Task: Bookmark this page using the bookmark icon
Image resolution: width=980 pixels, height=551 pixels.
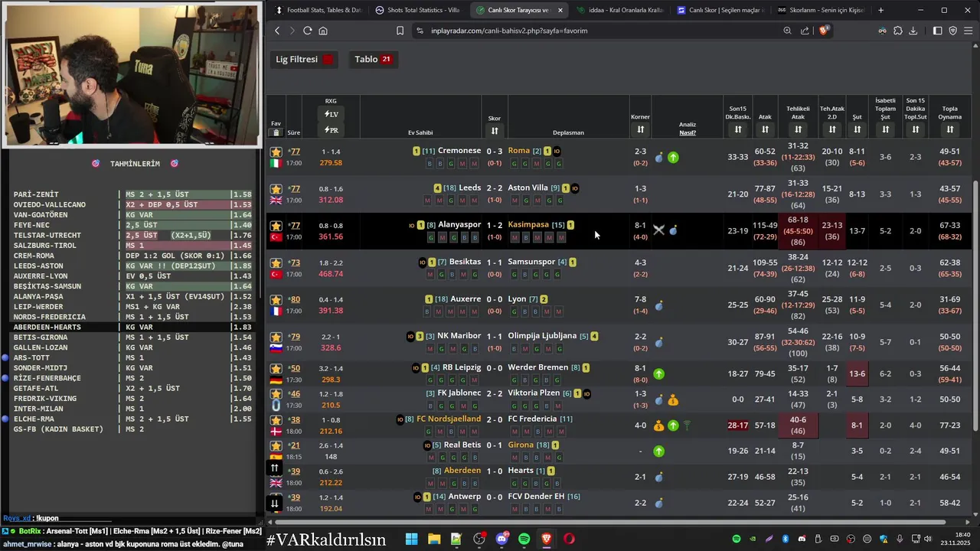Action: click(x=400, y=31)
